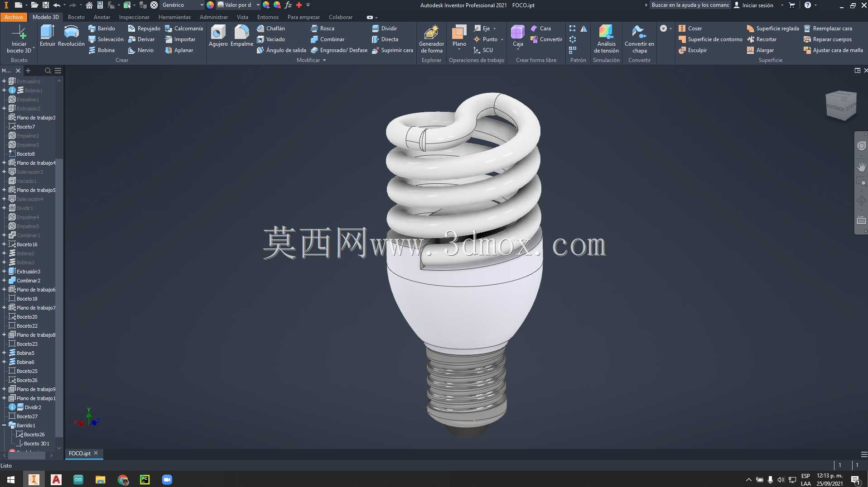Pick the Bobina coil tool

click(101, 50)
